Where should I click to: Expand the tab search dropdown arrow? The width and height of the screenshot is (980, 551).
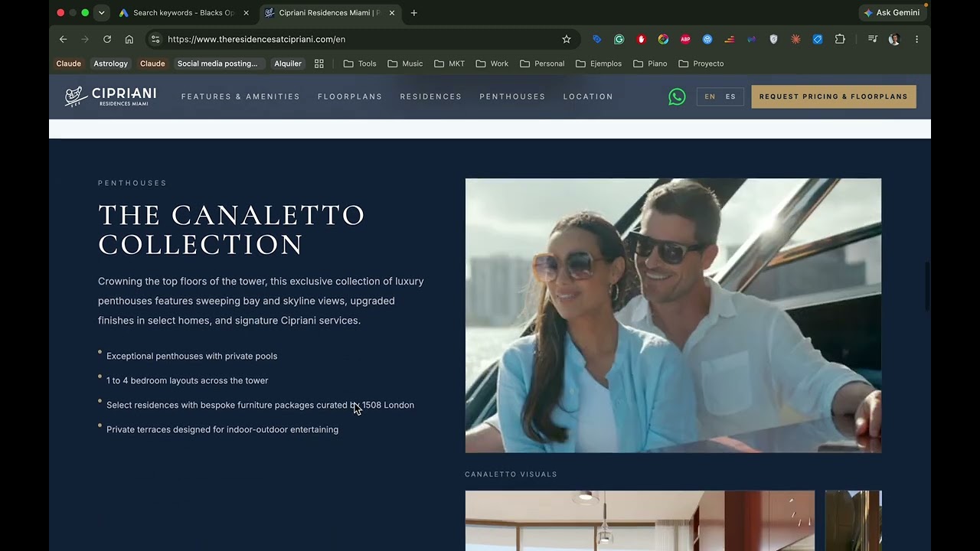(101, 13)
